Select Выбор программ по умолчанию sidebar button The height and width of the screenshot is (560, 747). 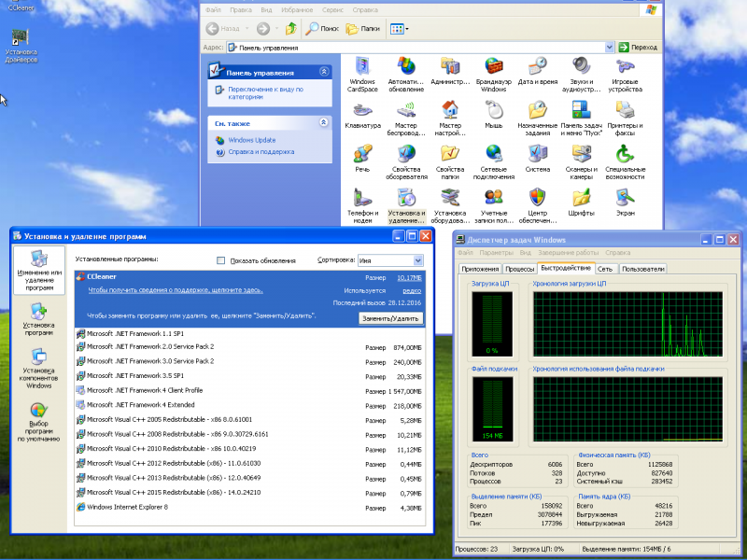pos(39,422)
